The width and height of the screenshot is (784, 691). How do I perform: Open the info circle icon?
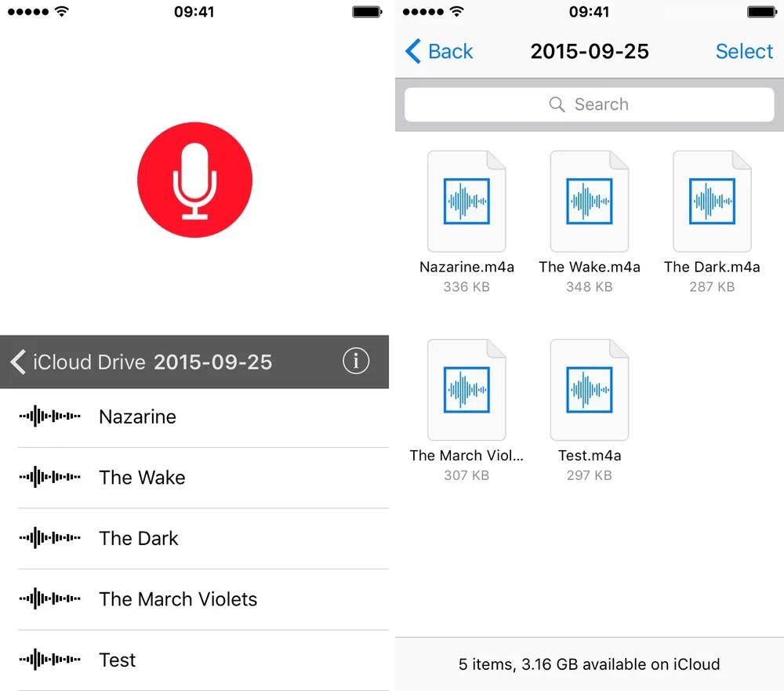pos(355,362)
